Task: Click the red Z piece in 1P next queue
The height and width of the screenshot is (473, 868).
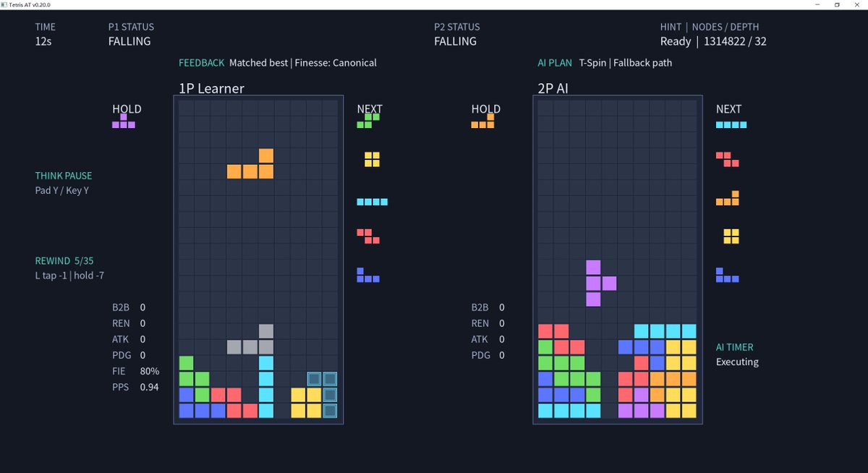Action: 368,236
